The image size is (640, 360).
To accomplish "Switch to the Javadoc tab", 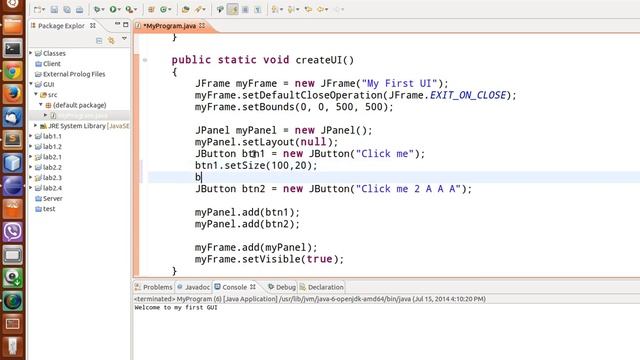I will 193,287.
